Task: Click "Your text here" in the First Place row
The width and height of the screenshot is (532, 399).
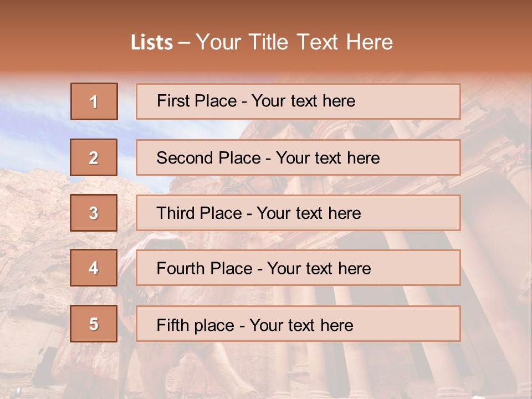Action: 303,101
